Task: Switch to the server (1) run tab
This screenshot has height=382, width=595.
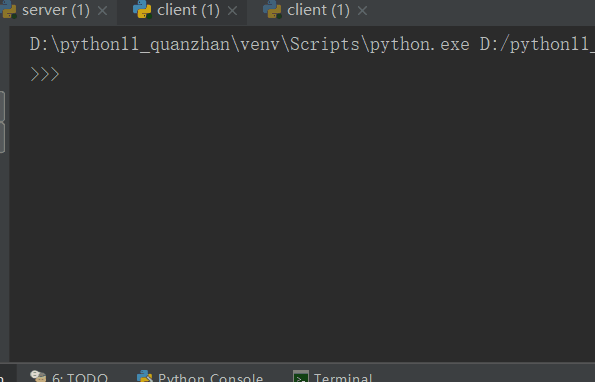Action: tap(56, 10)
